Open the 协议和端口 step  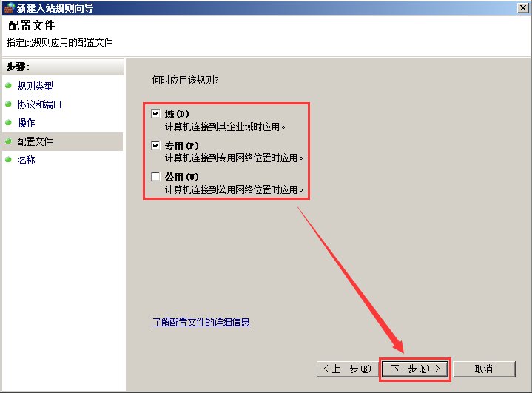39,104
